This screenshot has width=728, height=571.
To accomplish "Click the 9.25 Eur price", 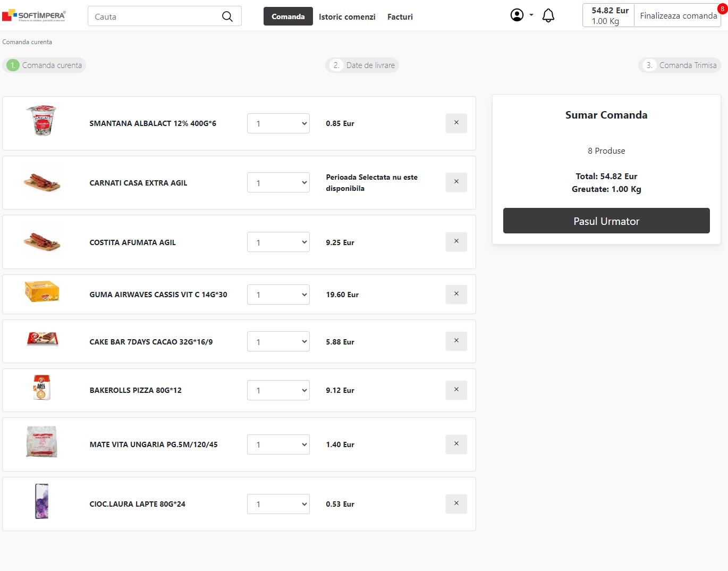I will [340, 242].
